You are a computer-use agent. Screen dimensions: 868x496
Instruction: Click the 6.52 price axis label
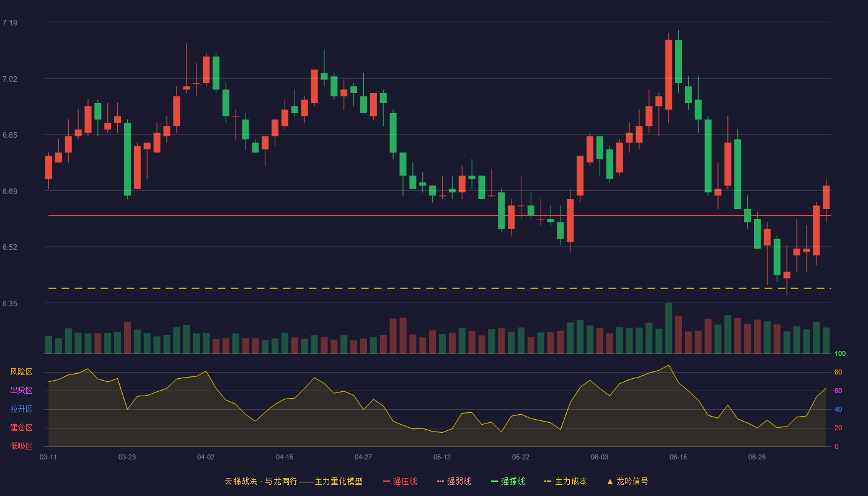point(10,247)
